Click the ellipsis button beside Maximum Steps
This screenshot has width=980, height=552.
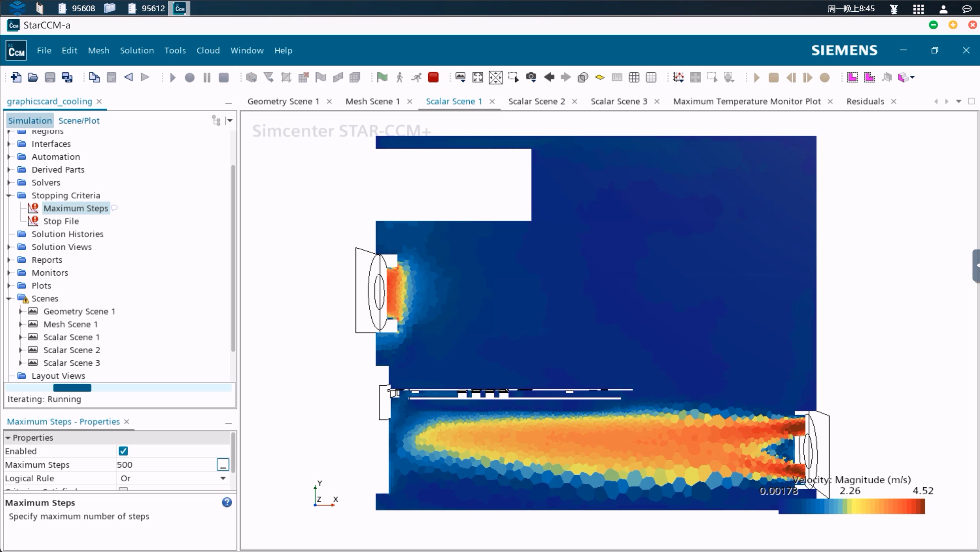click(x=223, y=465)
